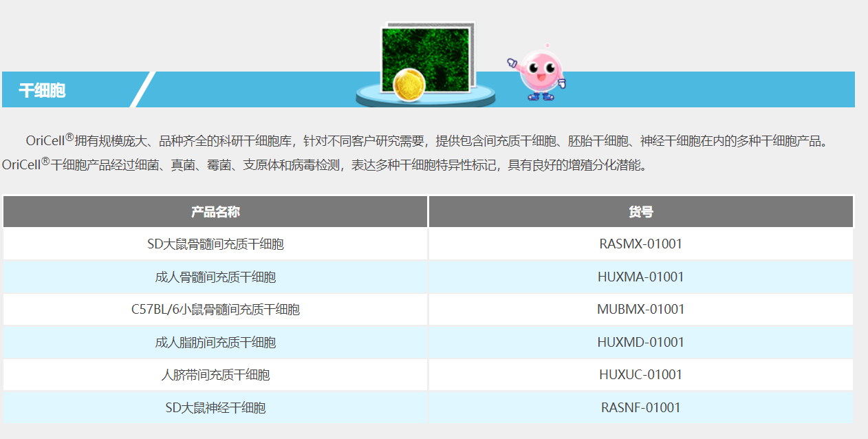Screen dimensions: 868x439
Task: Open SD大鼠神经干细胞 product
Action: [215, 408]
